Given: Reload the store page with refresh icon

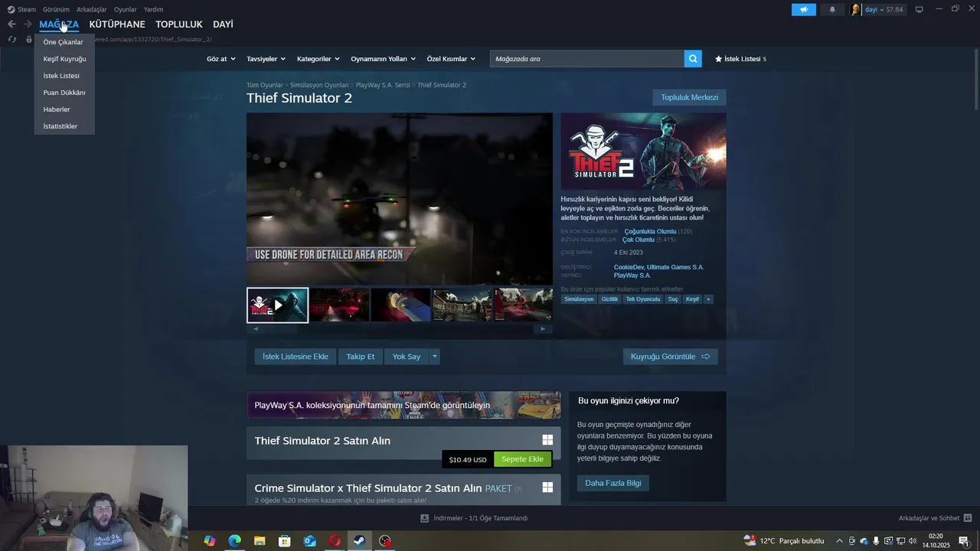Looking at the screenshot, I should [12, 39].
